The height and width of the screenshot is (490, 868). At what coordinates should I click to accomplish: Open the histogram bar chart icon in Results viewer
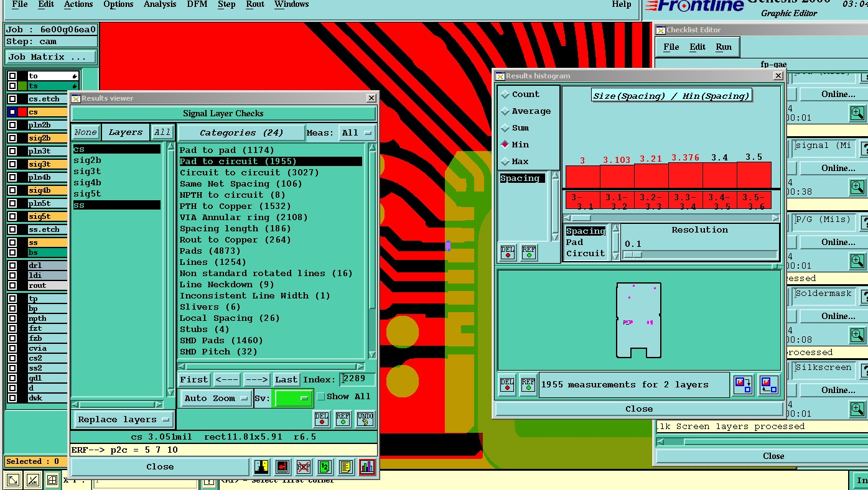click(366, 467)
